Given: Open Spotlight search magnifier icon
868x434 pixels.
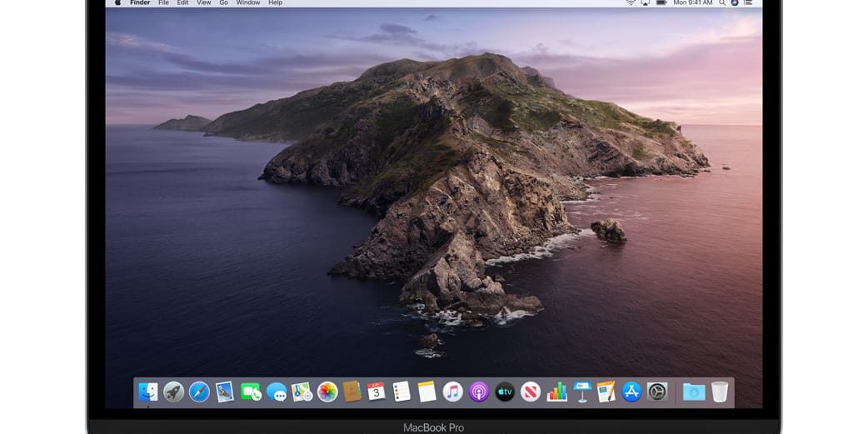Looking at the screenshot, I should click(x=722, y=2).
